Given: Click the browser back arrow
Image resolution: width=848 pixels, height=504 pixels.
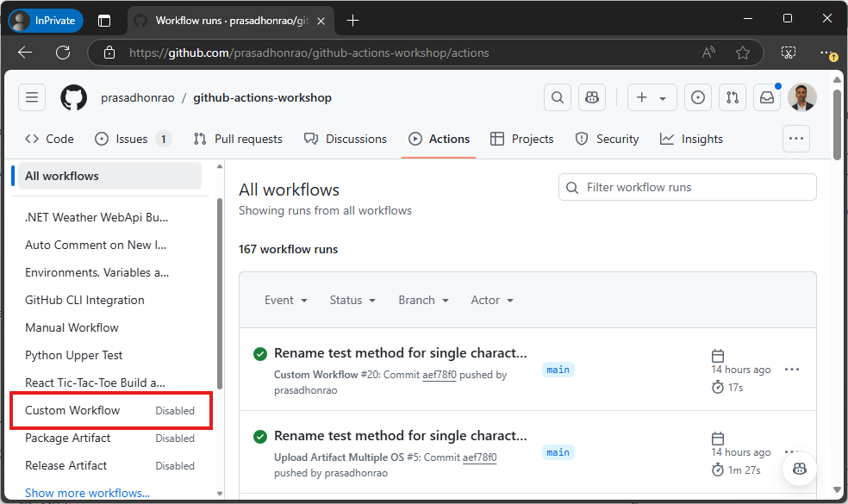Looking at the screenshot, I should click(x=25, y=53).
